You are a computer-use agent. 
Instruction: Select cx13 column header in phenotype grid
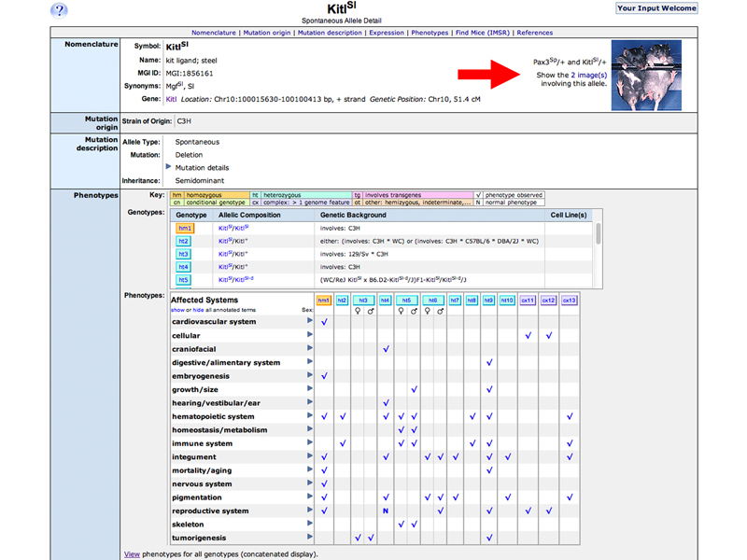click(570, 301)
